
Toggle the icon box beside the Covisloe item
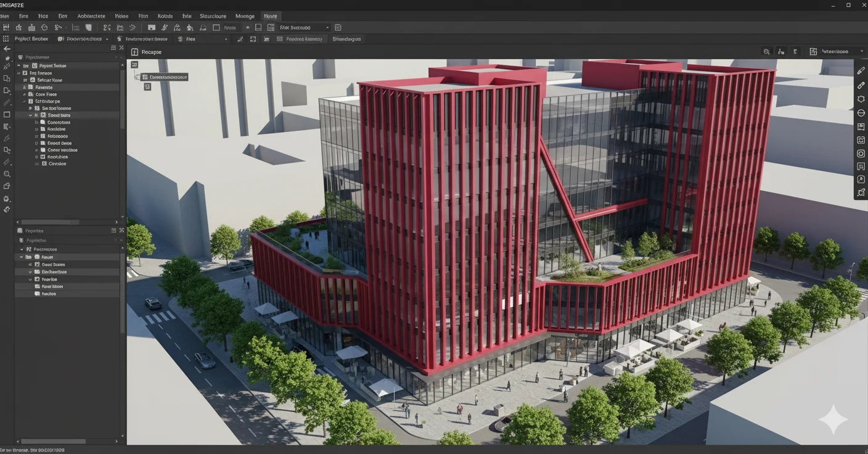(x=44, y=163)
